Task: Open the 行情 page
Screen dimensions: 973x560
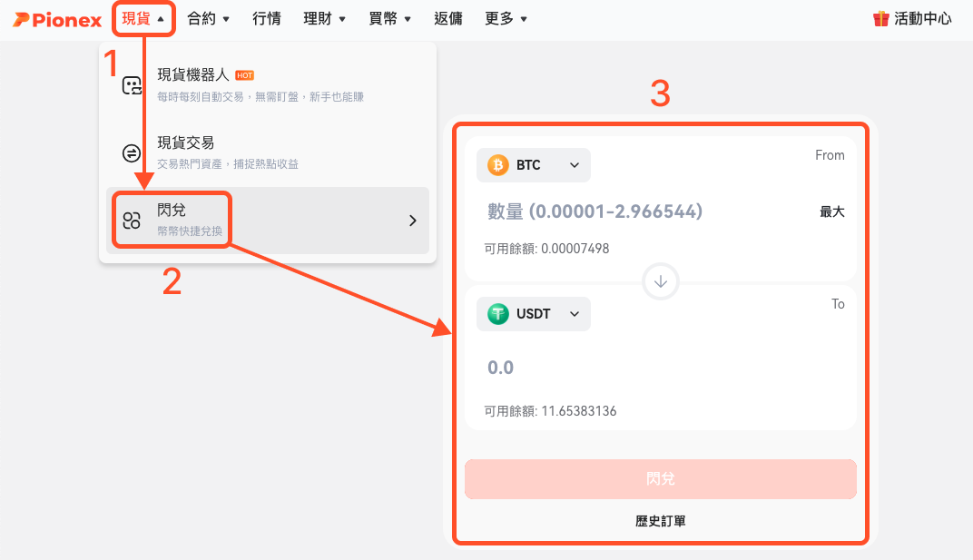Action: click(x=267, y=19)
